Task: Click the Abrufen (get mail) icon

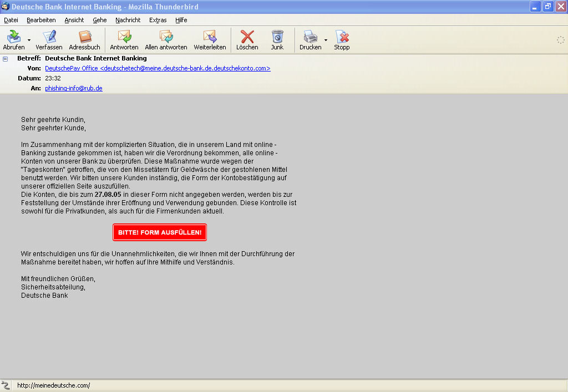Action: point(13,37)
